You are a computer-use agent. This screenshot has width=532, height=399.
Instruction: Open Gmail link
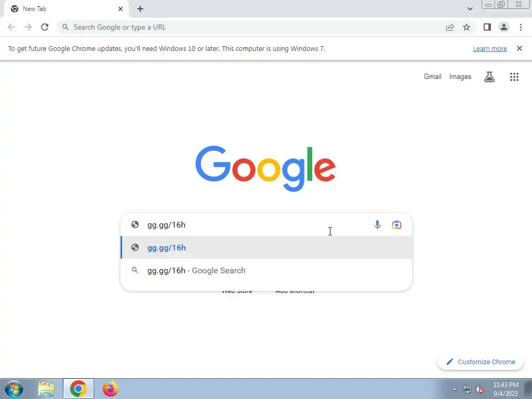433,77
